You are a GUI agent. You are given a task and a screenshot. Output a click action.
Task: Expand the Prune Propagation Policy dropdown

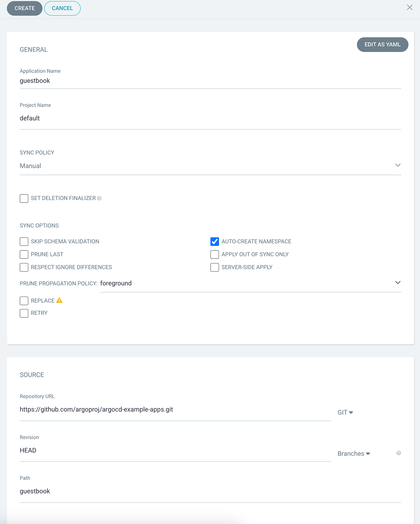pos(398,282)
